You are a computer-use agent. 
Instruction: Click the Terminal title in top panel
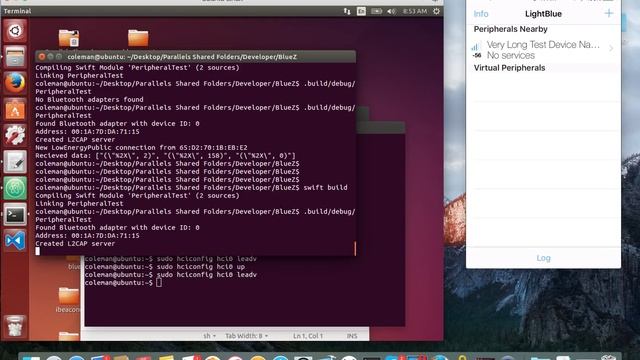18,11
